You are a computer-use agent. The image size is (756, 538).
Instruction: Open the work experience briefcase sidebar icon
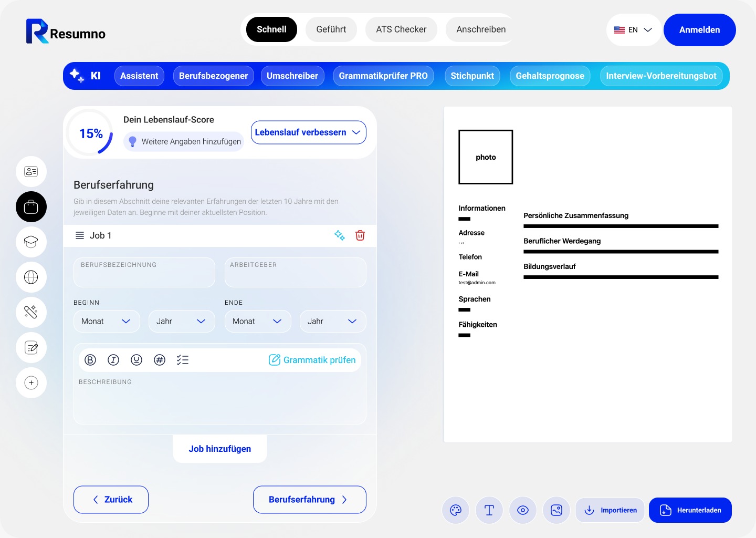pyautogui.click(x=31, y=207)
